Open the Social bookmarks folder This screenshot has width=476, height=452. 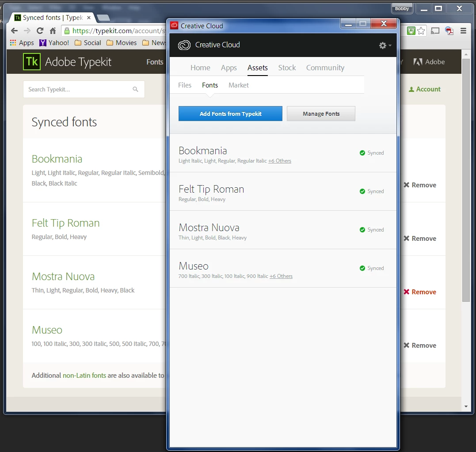point(88,43)
